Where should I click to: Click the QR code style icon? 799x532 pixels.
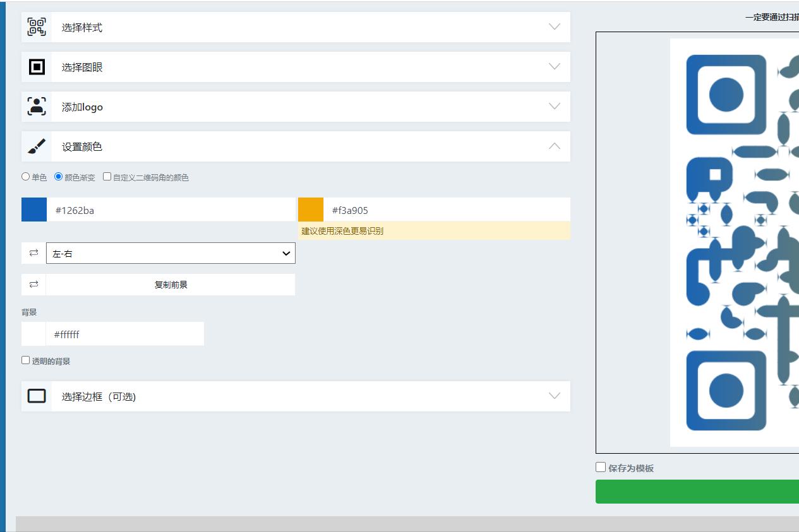pos(37,27)
